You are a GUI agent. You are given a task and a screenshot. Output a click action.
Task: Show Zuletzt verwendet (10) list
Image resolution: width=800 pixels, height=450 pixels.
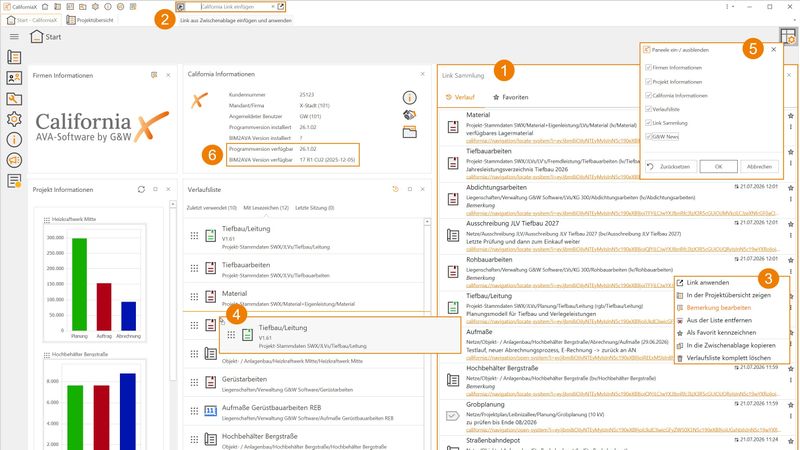click(212, 208)
